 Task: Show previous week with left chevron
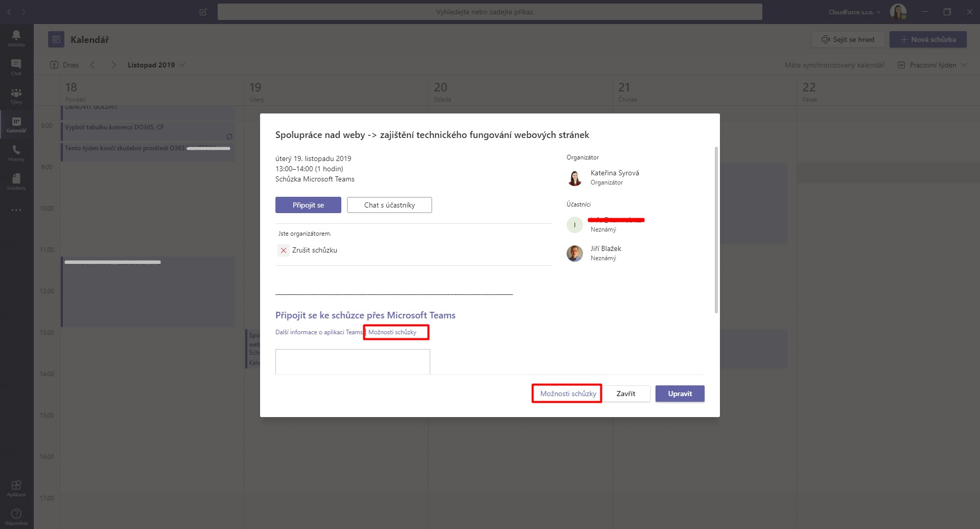click(x=92, y=65)
